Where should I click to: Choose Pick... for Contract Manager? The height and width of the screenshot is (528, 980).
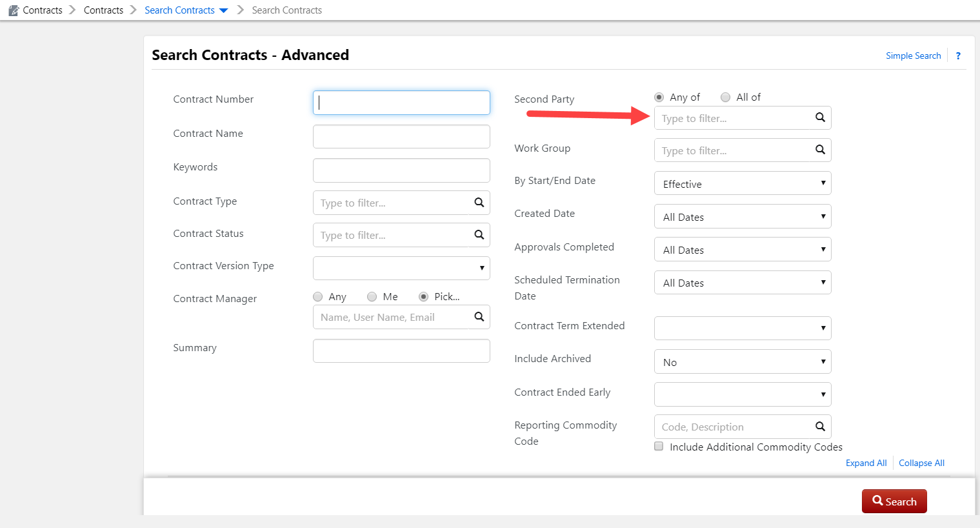(x=423, y=297)
